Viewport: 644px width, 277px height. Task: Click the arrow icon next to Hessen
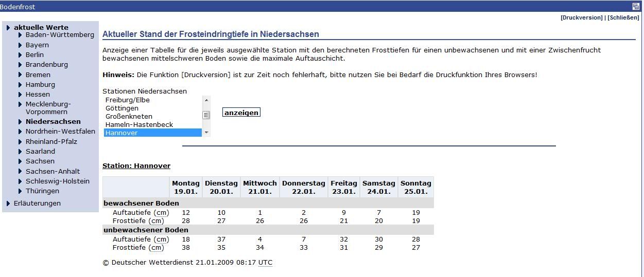pos(20,95)
